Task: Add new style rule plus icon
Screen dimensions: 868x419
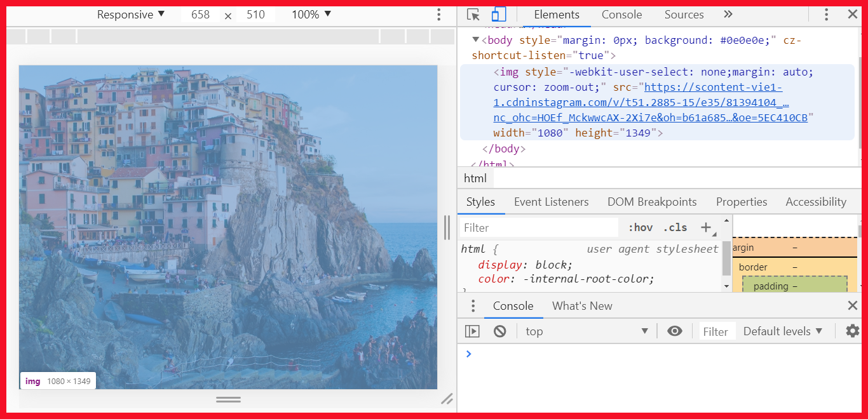Action: pyautogui.click(x=706, y=227)
